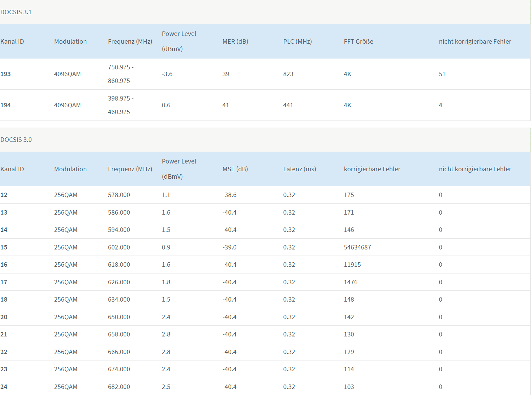Click correctable errors value 114

tap(349, 369)
